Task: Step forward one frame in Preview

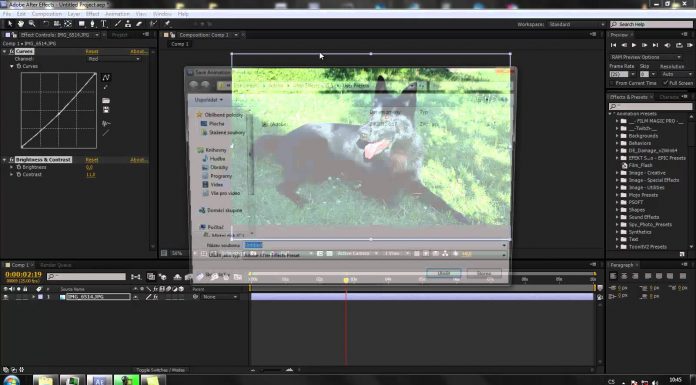Action: pos(645,45)
